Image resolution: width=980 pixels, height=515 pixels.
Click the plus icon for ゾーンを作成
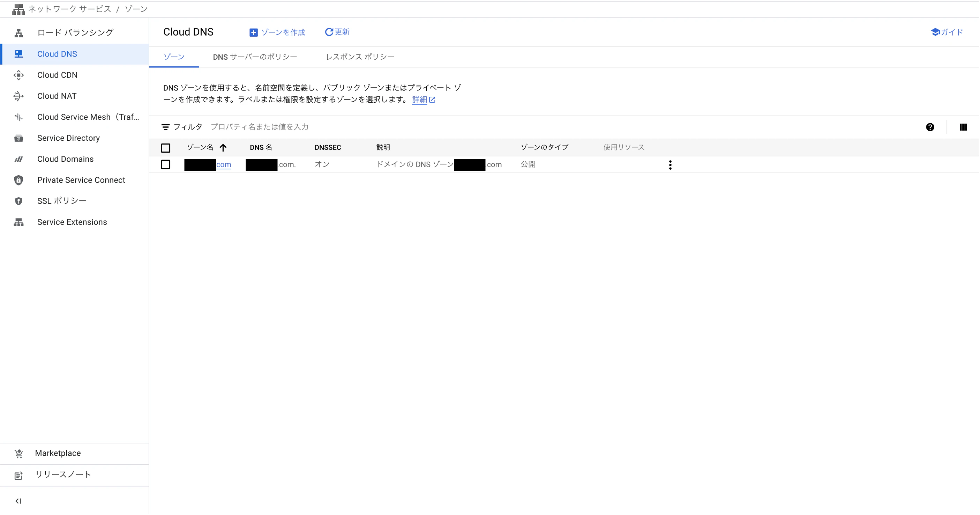tap(253, 33)
